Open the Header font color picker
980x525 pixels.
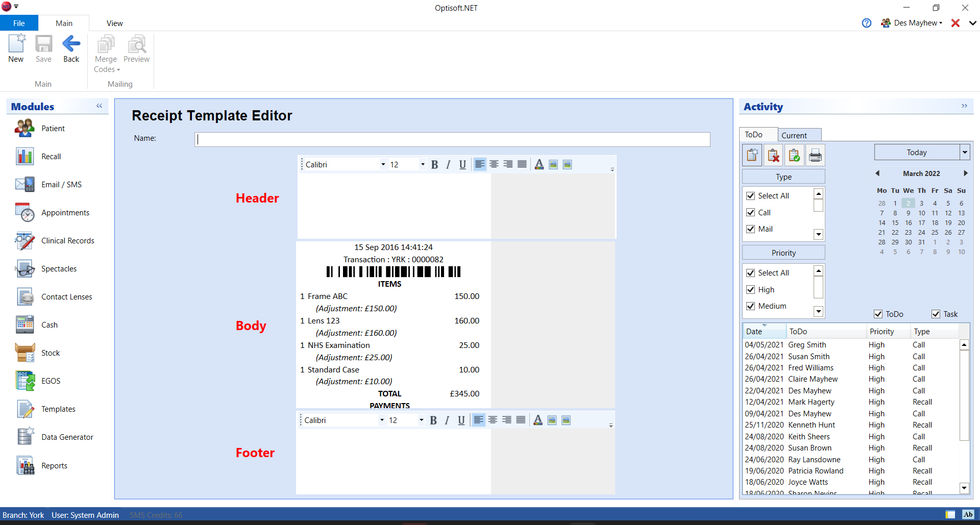pyautogui.click(x=539, y=164)
